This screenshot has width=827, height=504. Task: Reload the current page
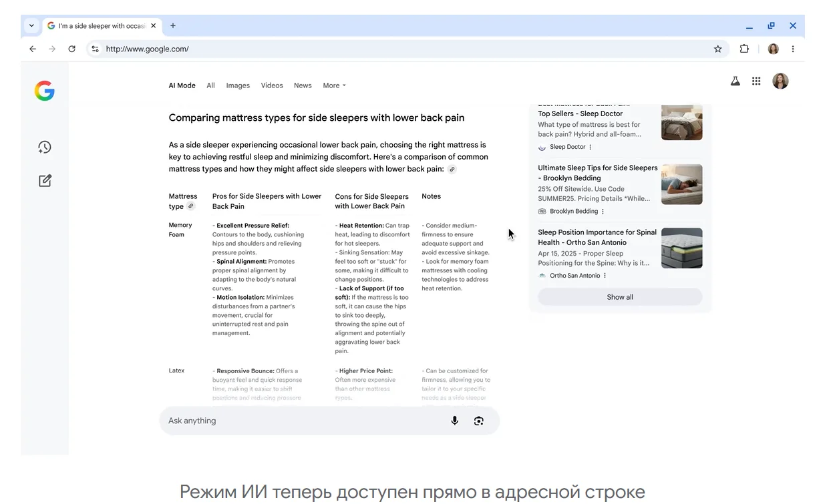pos(72,49)
